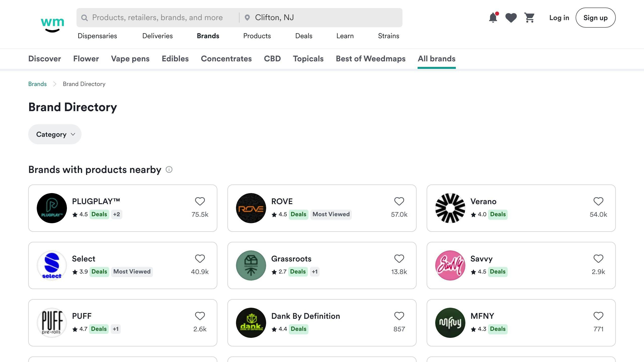
Task: Favorite Verano with its heart
Action: pos(598,201)
